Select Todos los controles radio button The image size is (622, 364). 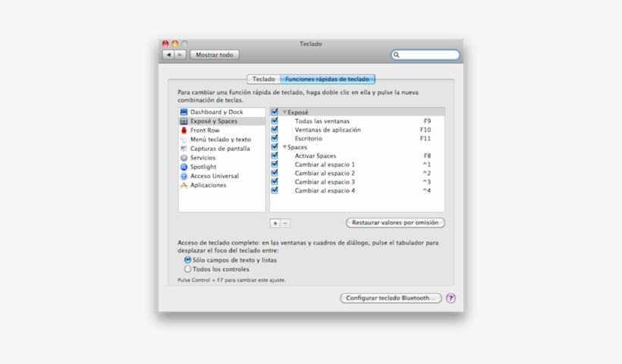187,269
